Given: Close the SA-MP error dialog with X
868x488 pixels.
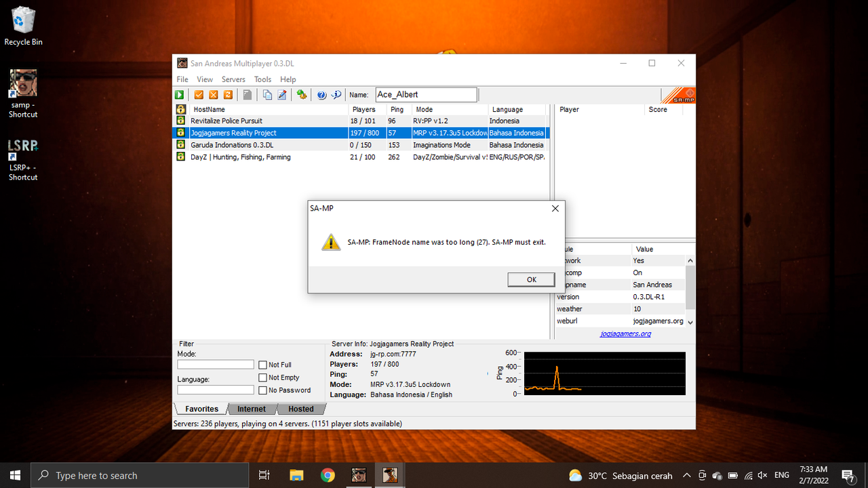Looking at the screenshot, I should [555, 209].
